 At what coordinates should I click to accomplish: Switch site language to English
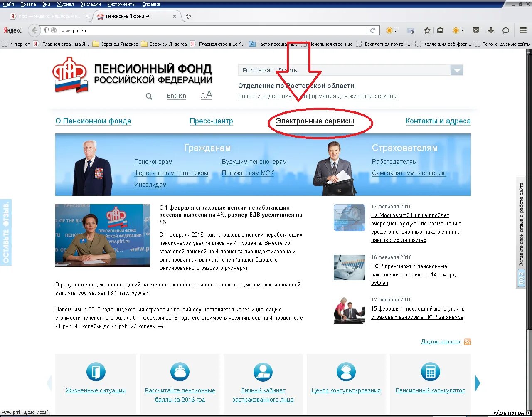(x=176, y=96)
